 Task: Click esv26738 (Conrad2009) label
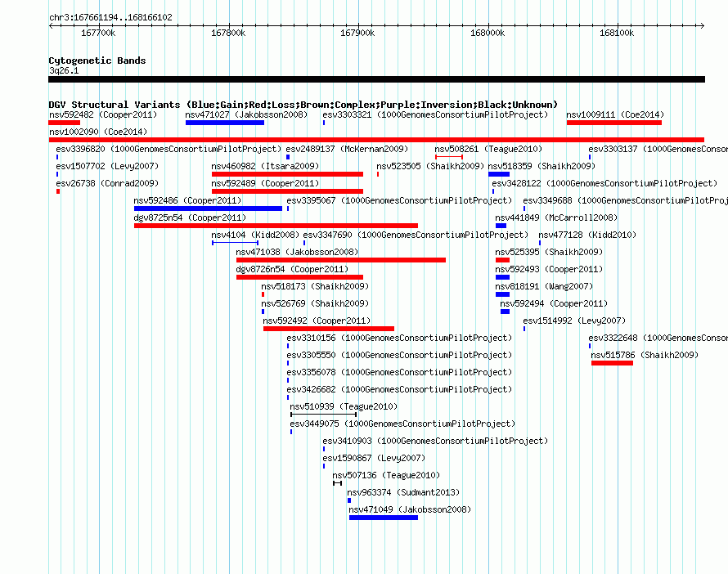click(107, 183)
